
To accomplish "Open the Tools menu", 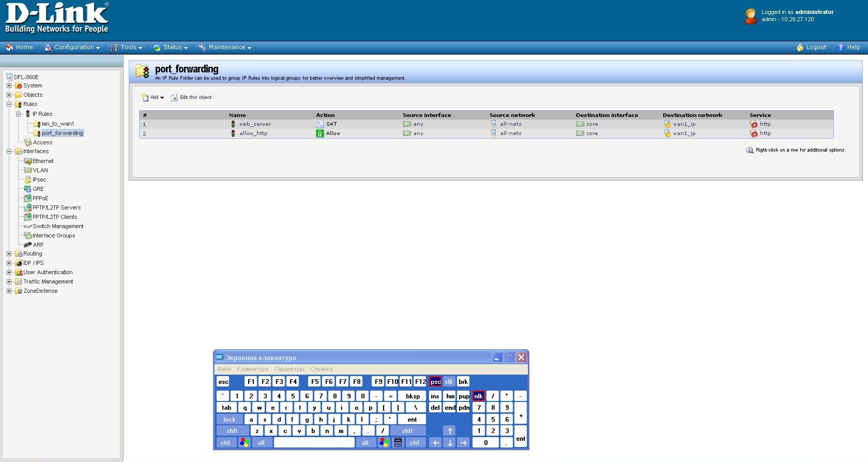I will [126, 47].
